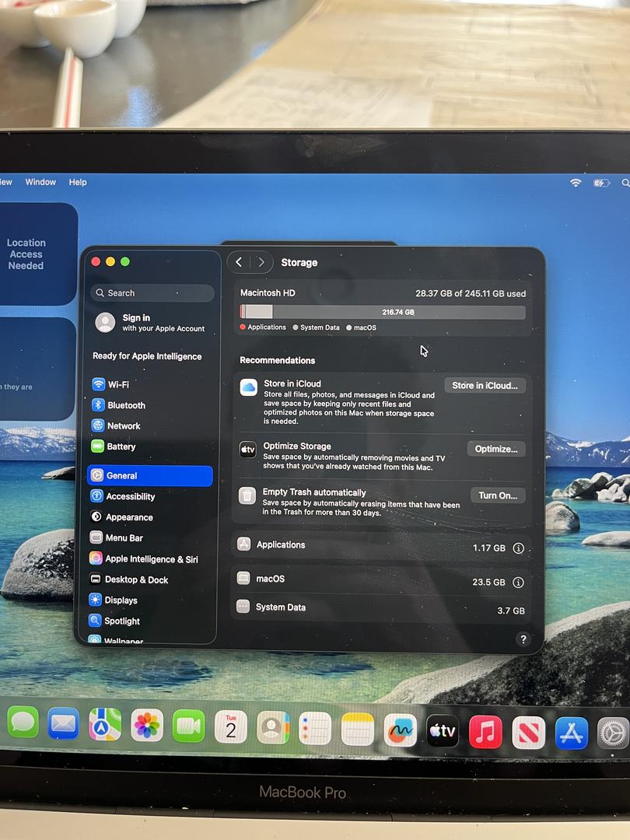Viewport: 630px width, 840px height.
Task: Show info for macOS storage
Action: tap(518, 583)
